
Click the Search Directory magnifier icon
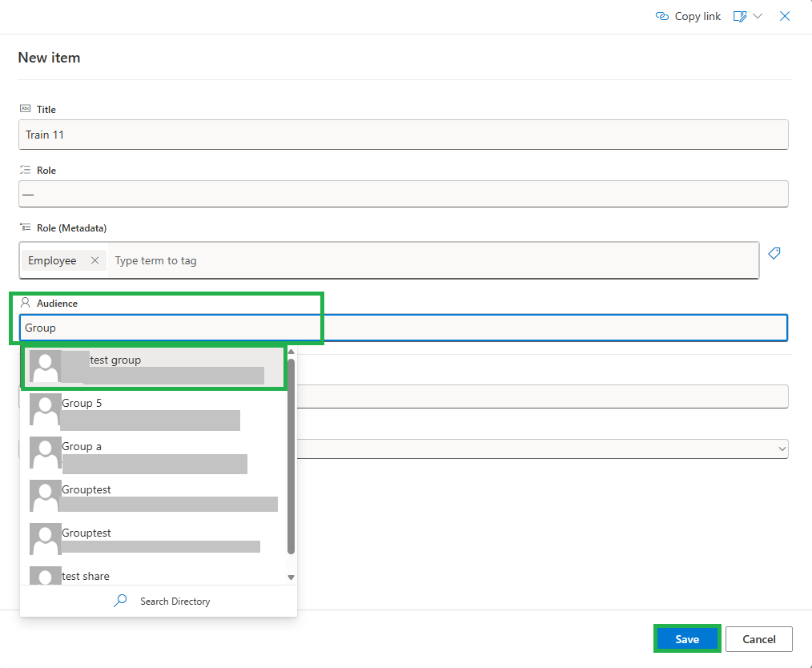(x=120, y=601)
